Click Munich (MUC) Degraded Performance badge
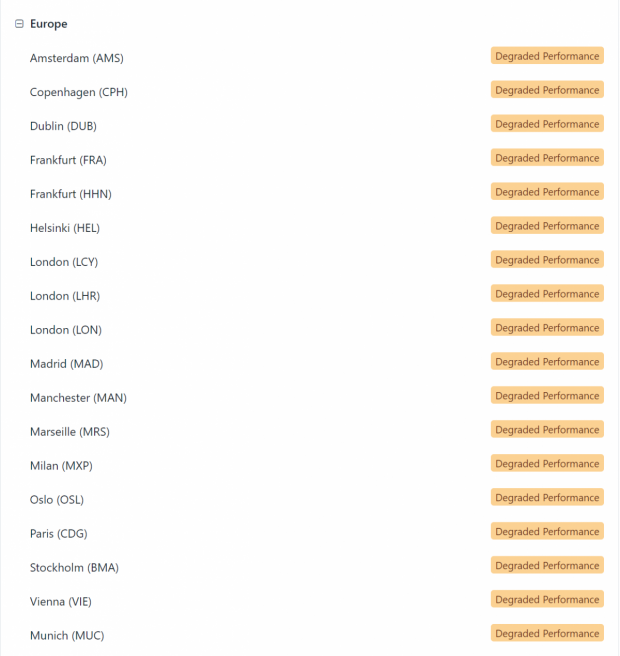620x656 pixels. pos(547,634)
